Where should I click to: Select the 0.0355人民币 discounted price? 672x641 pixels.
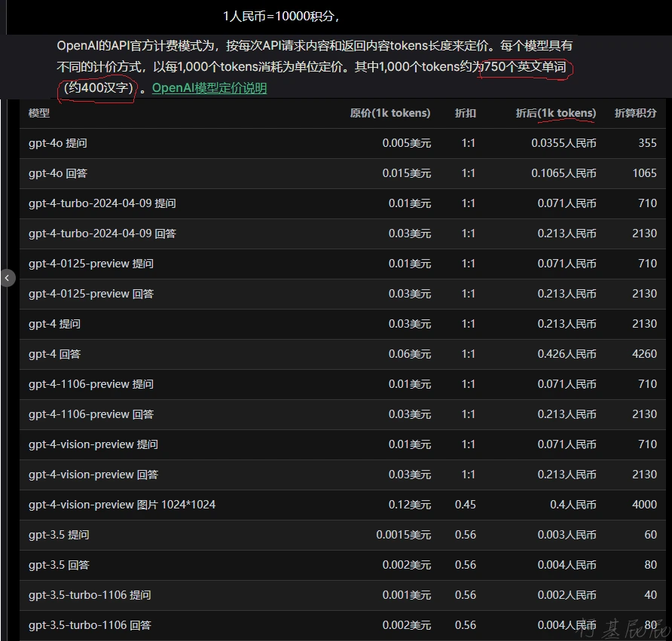[564, 143]
